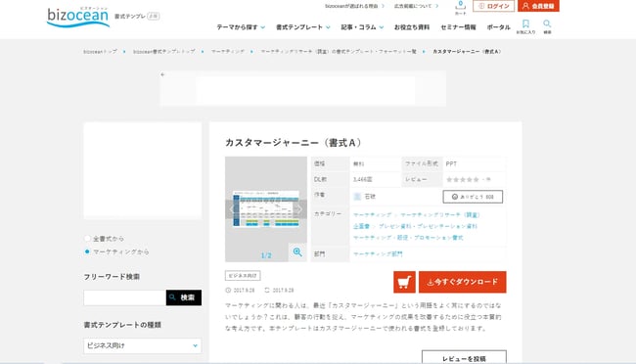Select the 全書式から radio option
Viewport: 636px width, 364px height.
point(87,238)
